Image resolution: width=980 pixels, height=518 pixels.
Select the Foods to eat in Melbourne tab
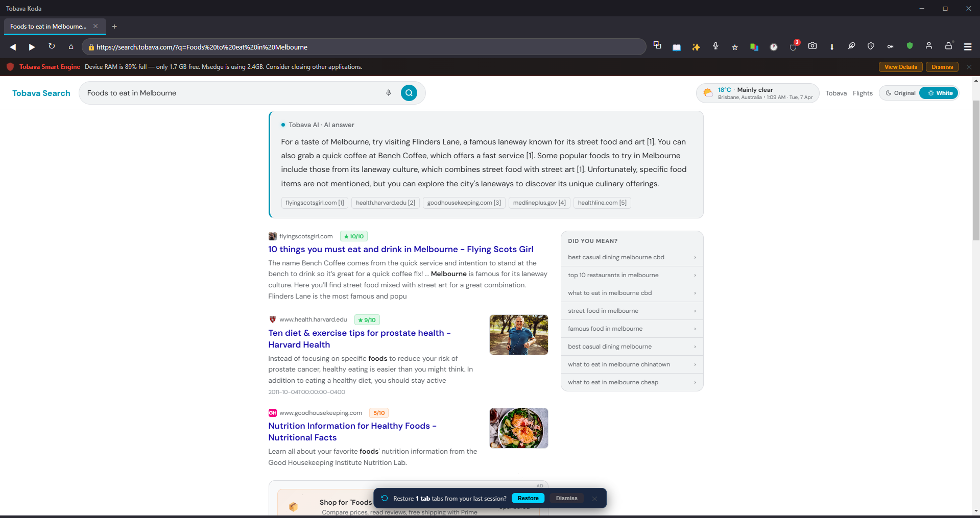pos(49,27)
